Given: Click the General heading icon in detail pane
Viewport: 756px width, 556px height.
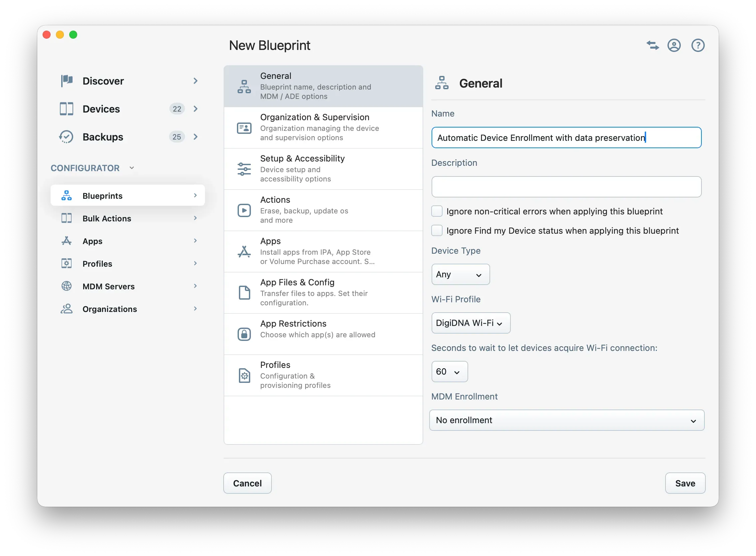Looking at the screenshot, I should 442,83.
